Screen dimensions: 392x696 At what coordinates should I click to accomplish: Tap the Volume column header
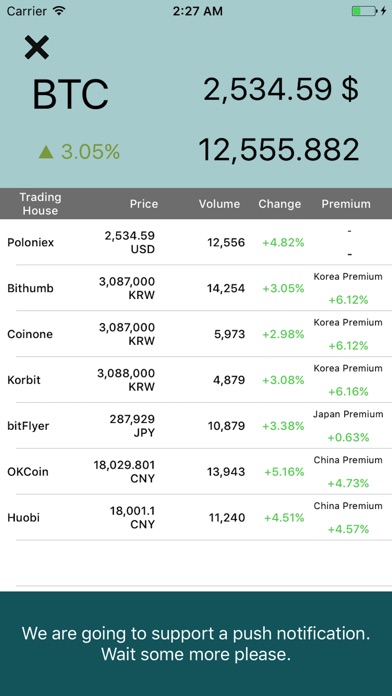coord(219,204)
